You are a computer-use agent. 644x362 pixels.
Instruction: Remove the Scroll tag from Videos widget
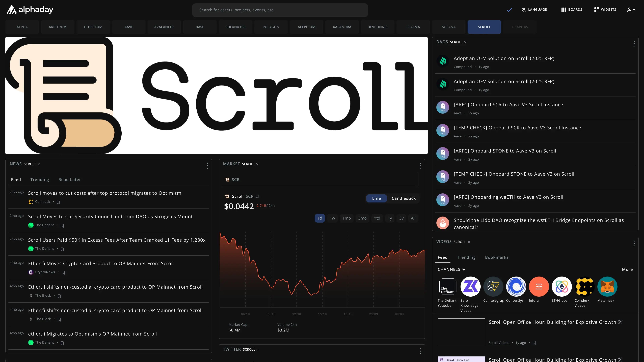[x=469, y=242]
